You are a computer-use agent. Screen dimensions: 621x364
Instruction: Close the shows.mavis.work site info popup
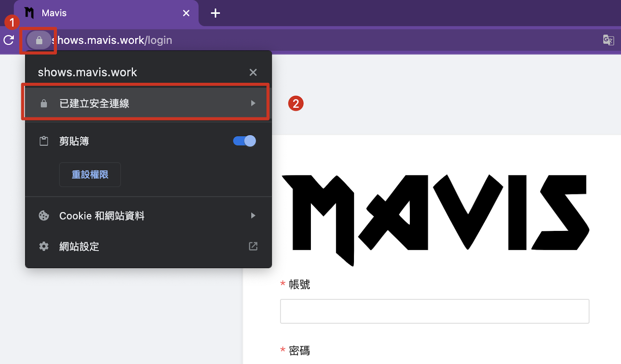click(253, 72)
